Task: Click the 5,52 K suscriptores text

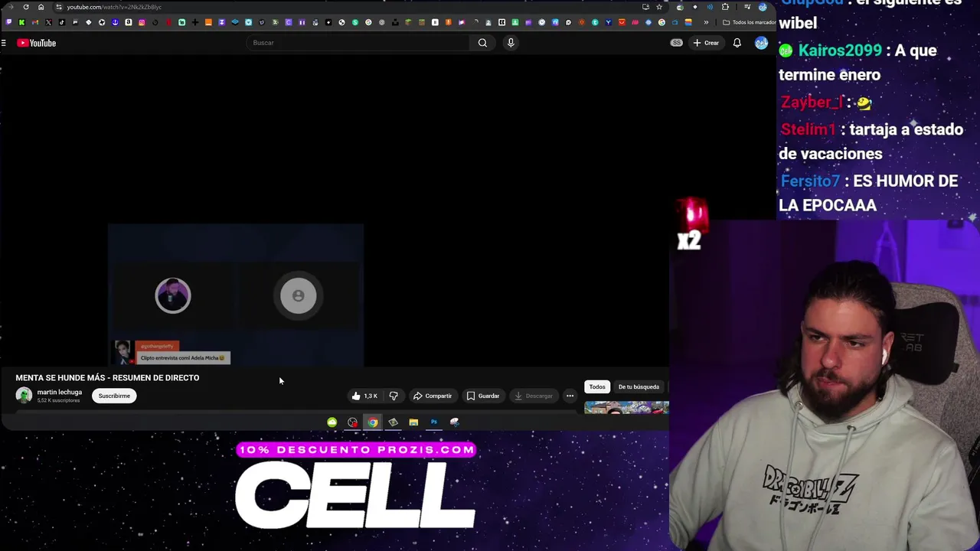Action: point(58,400)
